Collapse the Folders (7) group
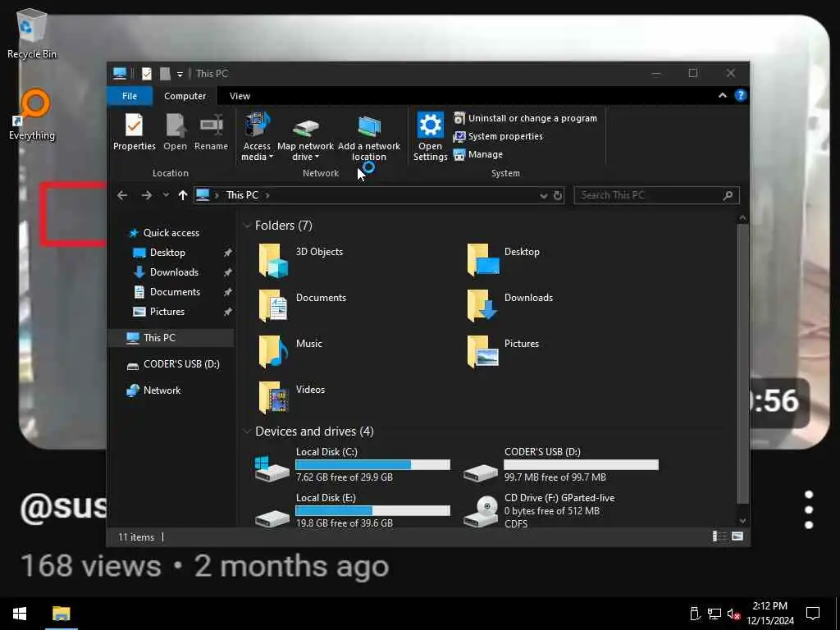 coord(247,226)
